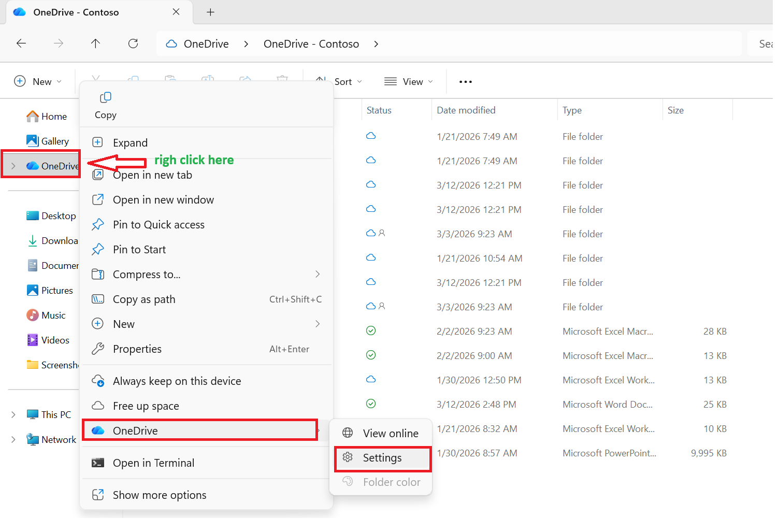Expand the Network tree node
This screenshot has width=778, height=532.
[13, 439]
